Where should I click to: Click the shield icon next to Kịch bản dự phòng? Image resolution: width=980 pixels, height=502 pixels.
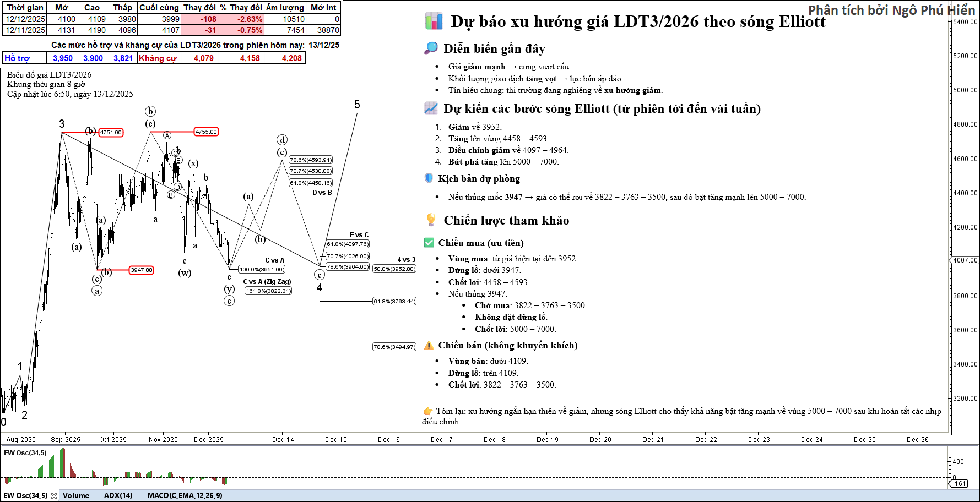pos(429,178)
